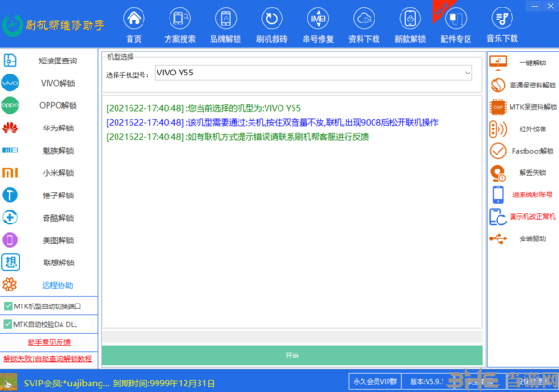Select 魅族解锁 in sidebar

tap(58, 151)
